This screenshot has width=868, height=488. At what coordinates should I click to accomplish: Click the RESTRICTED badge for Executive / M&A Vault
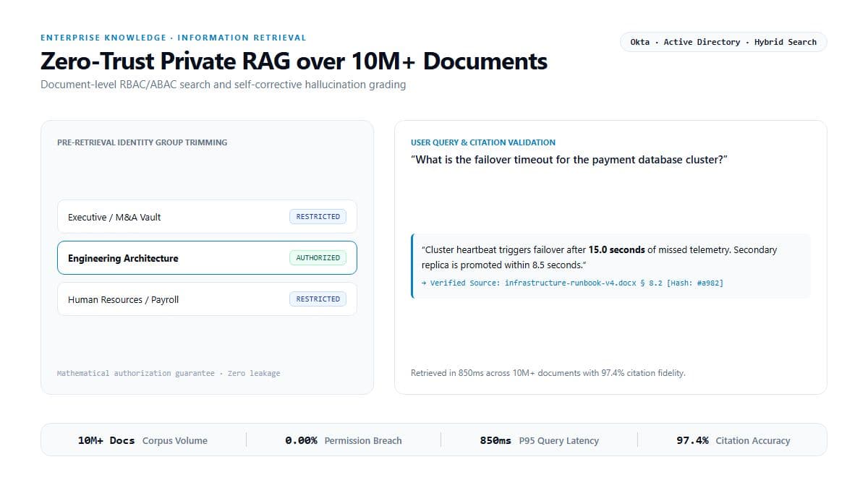[318, 217]
